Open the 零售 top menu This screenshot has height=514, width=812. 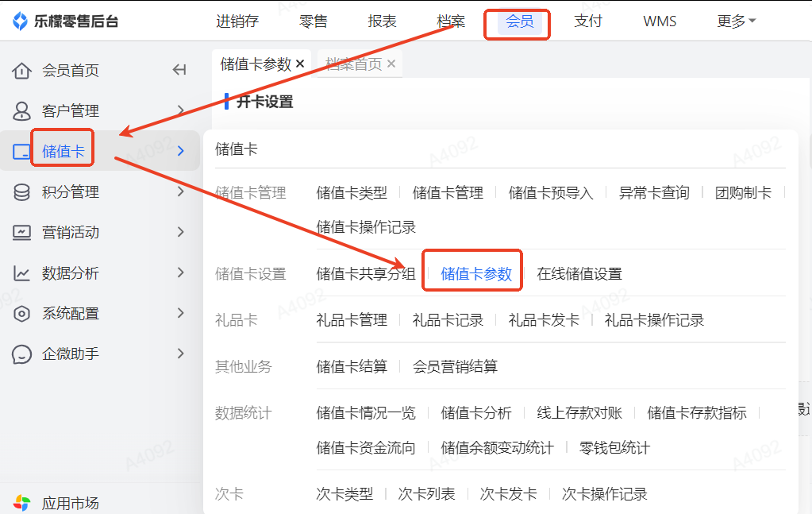[314, 21]
